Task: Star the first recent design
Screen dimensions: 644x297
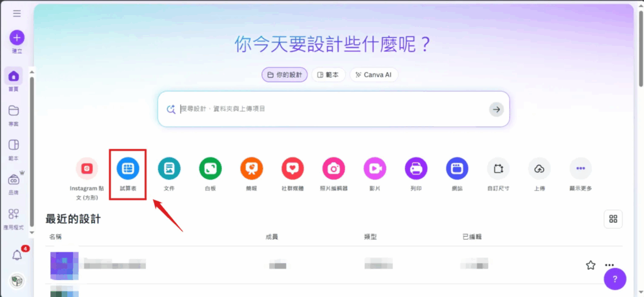Action: click(x=590, y=266)
